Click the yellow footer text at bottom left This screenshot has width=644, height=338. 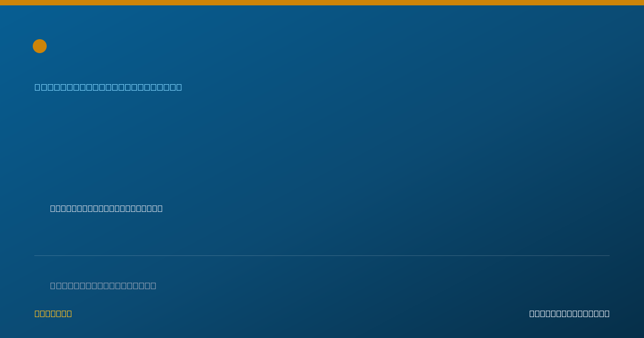tap(53, 313)
